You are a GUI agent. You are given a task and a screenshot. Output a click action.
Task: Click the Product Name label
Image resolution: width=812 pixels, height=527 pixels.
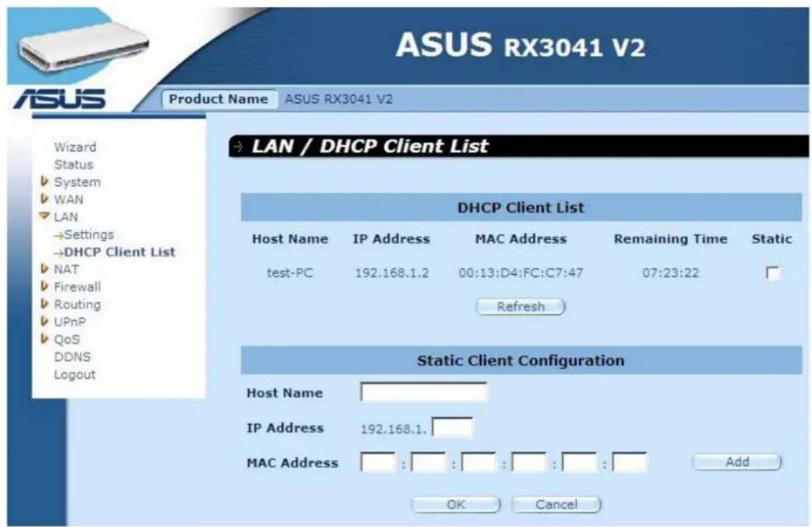[218, 99]
